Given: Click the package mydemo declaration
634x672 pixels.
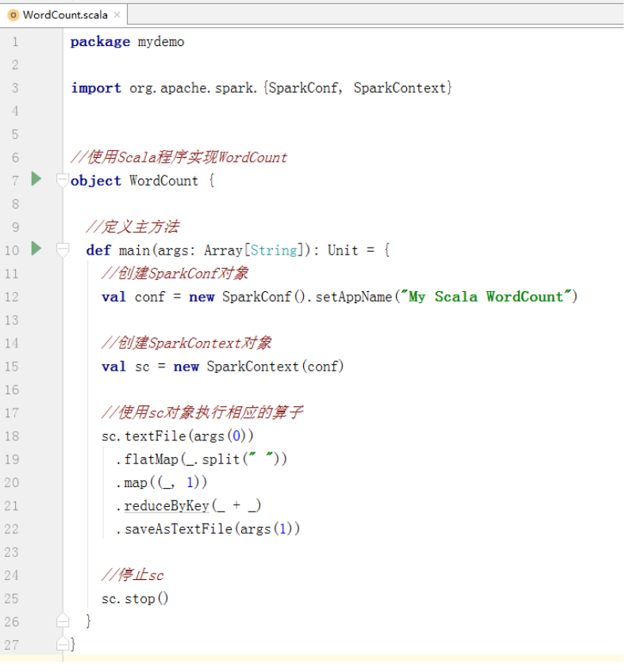Looking at the screenshot, I should 127,42.
